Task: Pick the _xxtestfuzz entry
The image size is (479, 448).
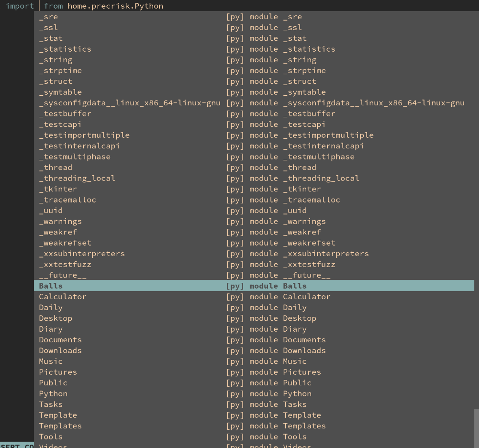Action: pos(254,264)
